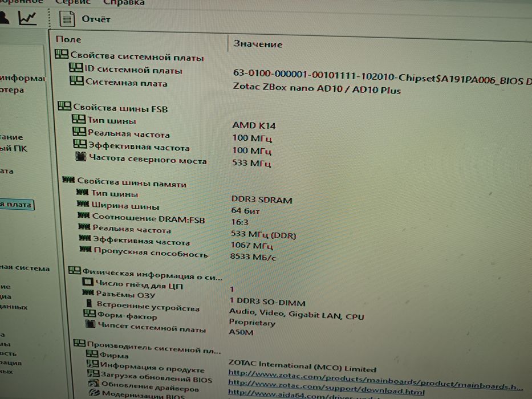Click the Отчёт report button
Screen dimensions: 532x399
point(96,19)
